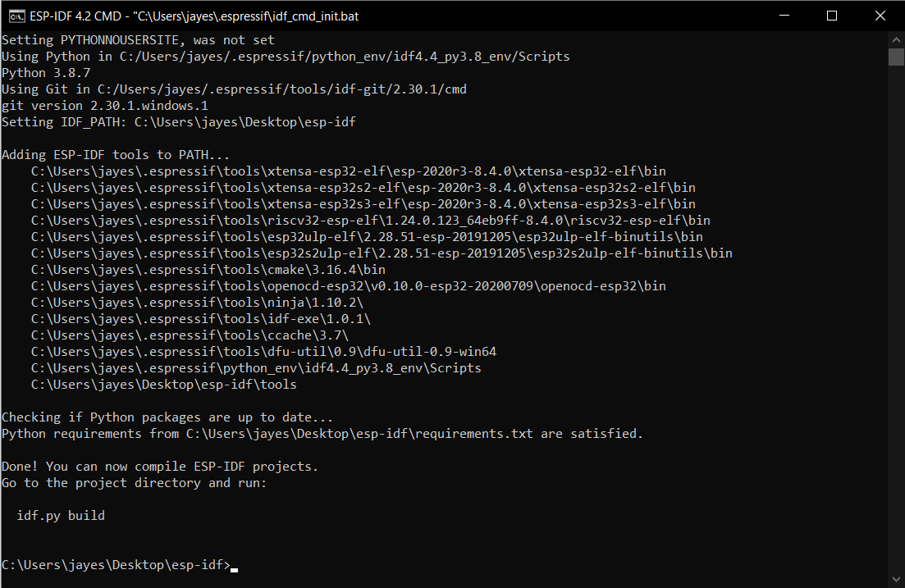Click the 'Setting IDF_PATH' output line
The image size is (905, 588).
pos(179,121)
